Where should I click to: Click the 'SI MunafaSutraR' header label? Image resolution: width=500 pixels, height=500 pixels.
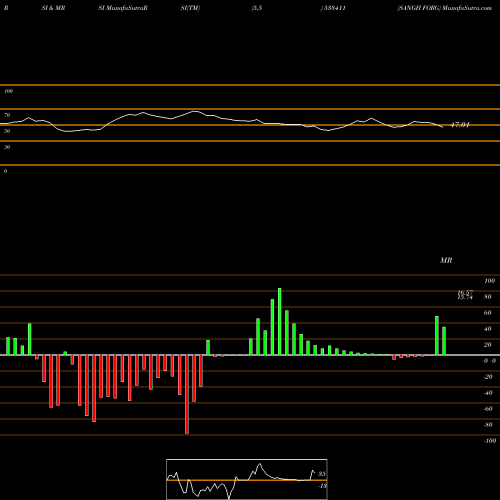pyautogui.click(x=123, y=8)
